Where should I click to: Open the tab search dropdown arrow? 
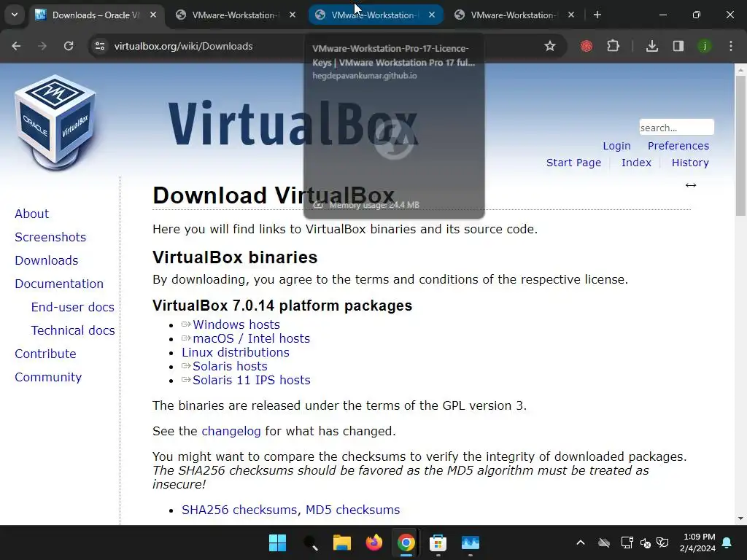pyautogui.click(x=15, y=15)
